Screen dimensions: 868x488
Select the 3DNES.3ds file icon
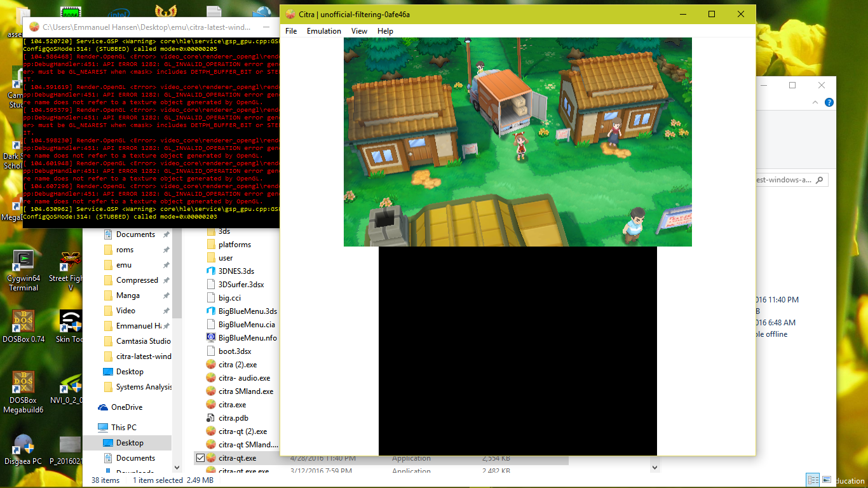212,271
